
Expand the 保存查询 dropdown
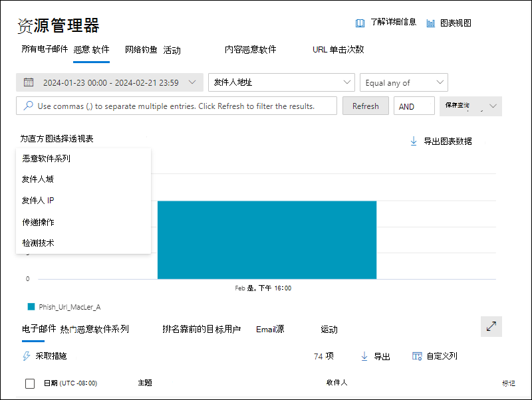tap(493, 106)
